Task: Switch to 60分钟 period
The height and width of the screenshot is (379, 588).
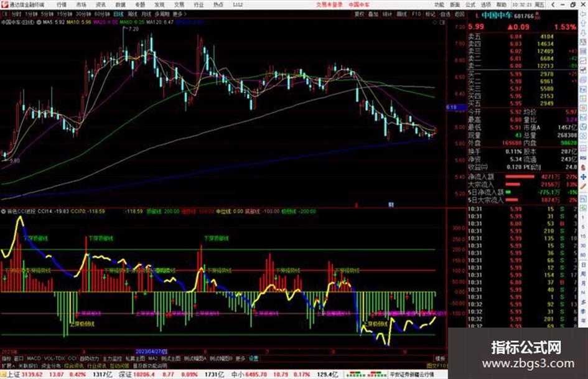Action: pos(102,14)
